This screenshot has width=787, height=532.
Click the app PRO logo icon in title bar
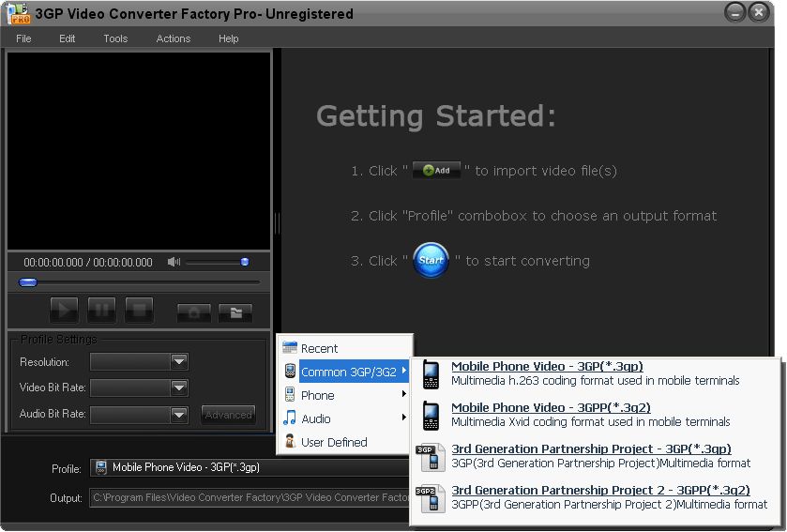point(19,13)
